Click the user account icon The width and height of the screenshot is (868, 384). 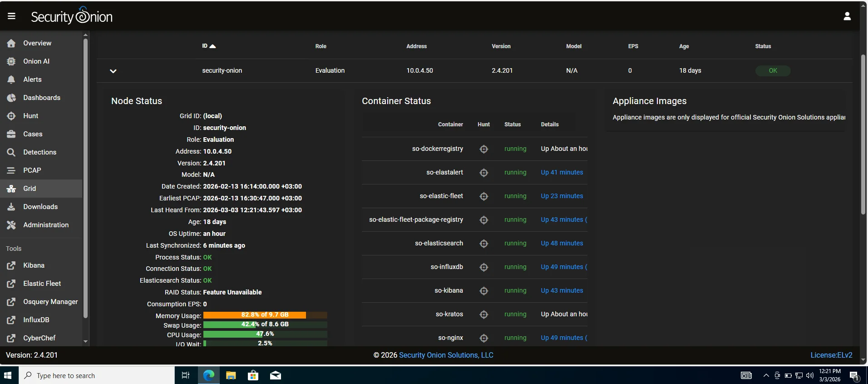(847, 16)
